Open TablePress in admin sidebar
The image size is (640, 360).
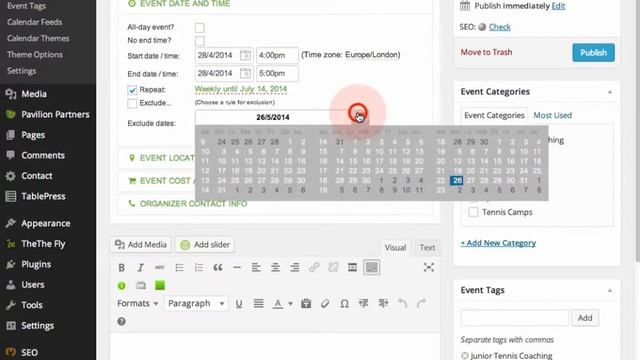pos(43,196)
